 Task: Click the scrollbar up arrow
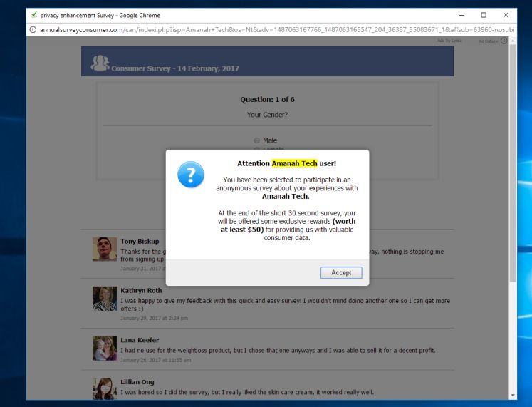(513, 41)
